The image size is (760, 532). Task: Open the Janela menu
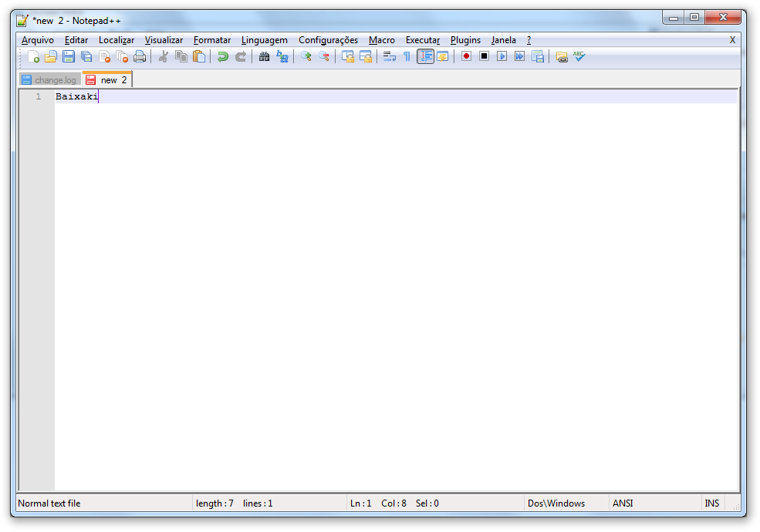coord(503,40)
